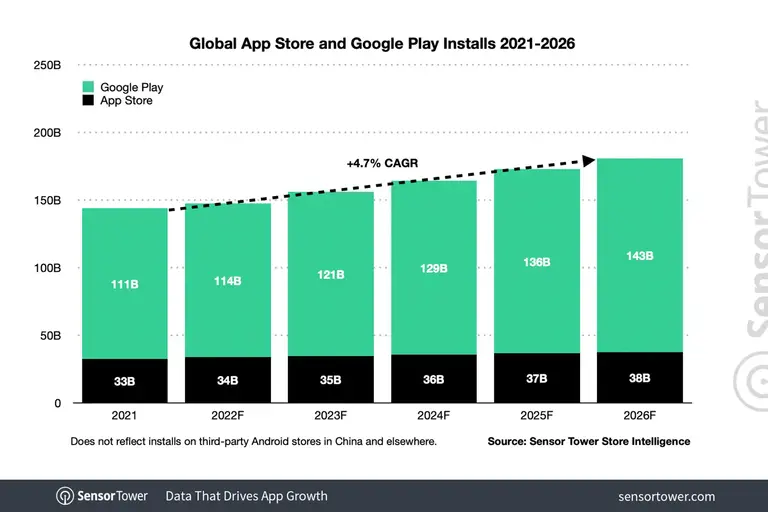This screenshot has height=512, width=768.
Task: Click the Sensor Tower logo icon in footer
Action: click(65, 496)
